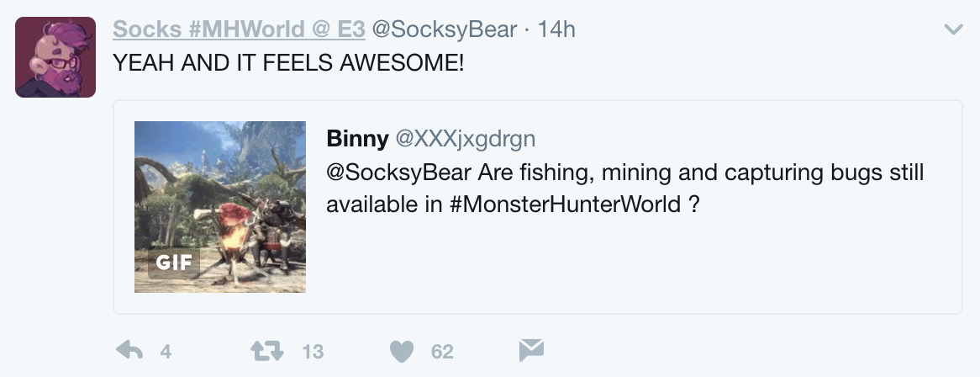Click the GIF badge on the thumbnail
Image resolution: width=980 pixels, height=377 pixels.
coord(174,263)
